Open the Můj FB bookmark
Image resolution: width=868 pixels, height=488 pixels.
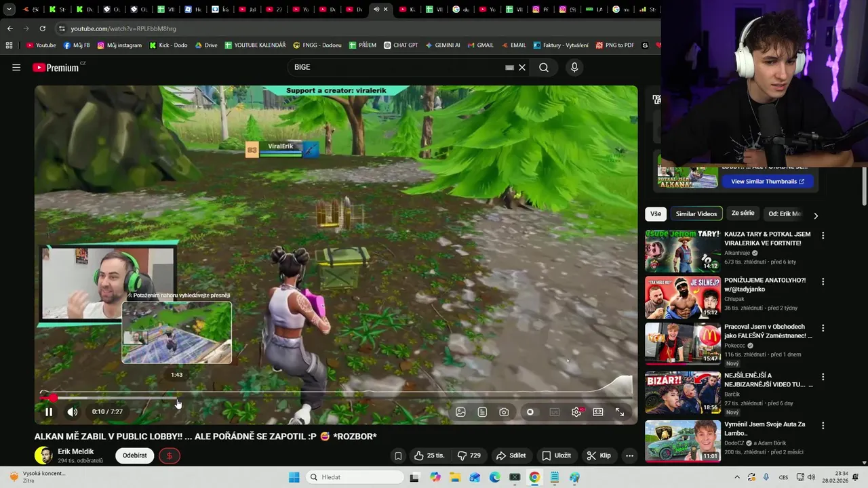(77, 45)
